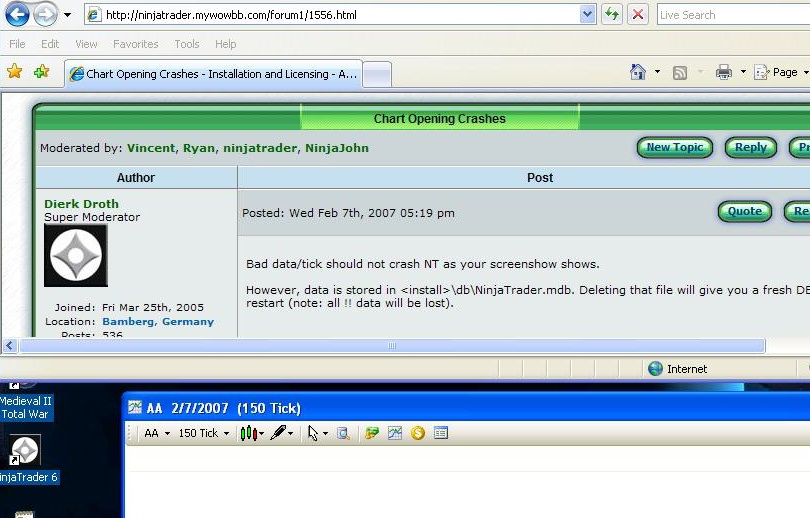Click the gold dollar coin icon
The height and width of the screenshot is (518, 810).
point(418,433)
